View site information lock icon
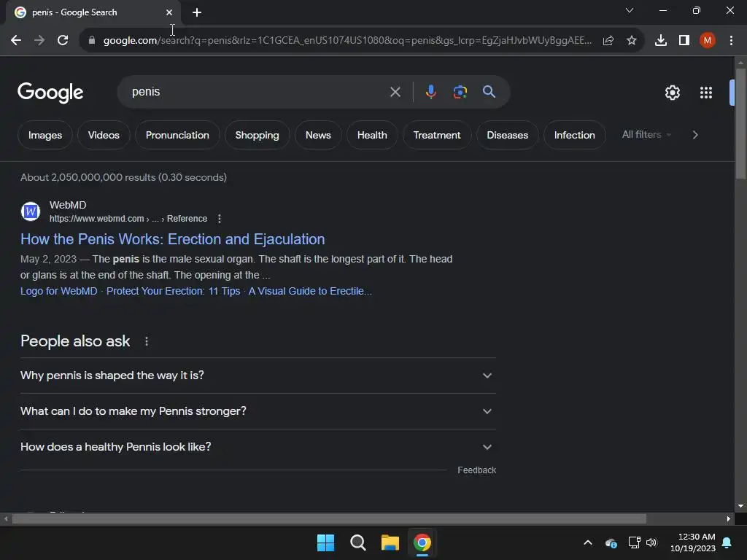The height and width of the screenshot is (560, 747). [x=91, y=41]
